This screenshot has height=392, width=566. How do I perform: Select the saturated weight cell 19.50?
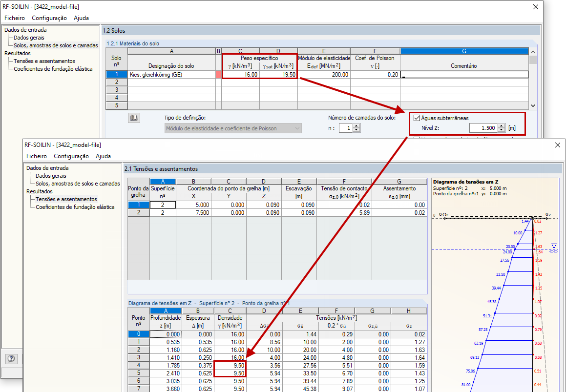click(x=278, y=75)
